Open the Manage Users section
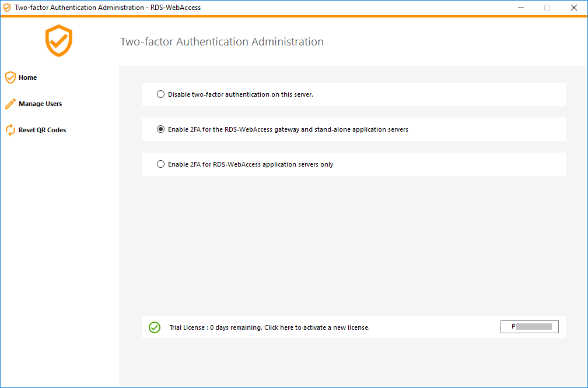Viewport: 588px width, 388px height. (x=40, y=104)
